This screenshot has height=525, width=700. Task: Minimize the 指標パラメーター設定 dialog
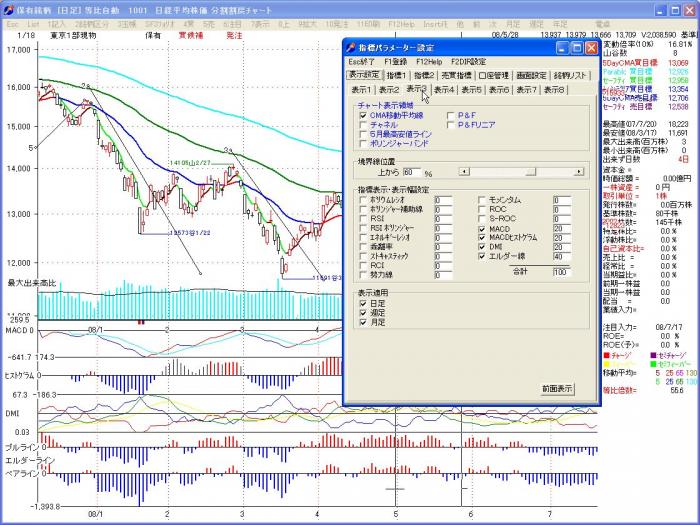click(562, 48)
